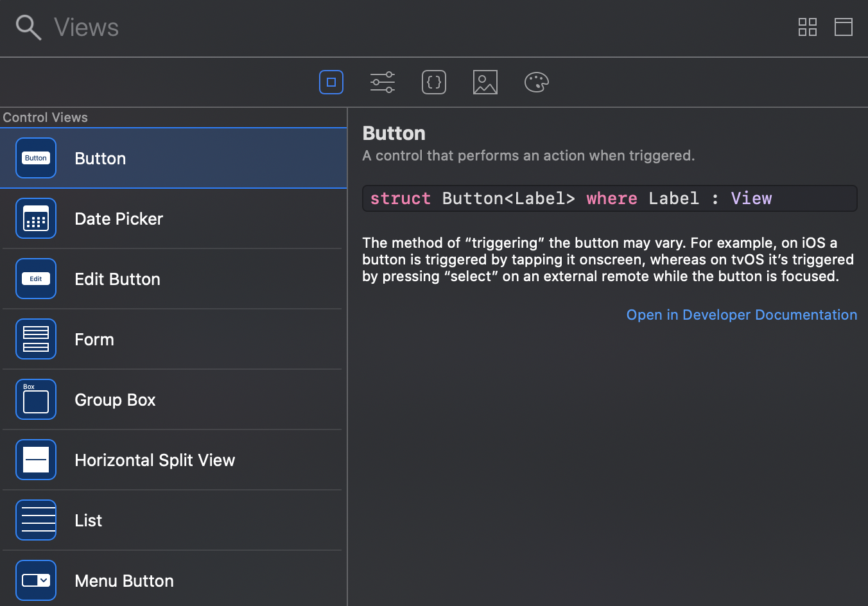
Task: Click the Form view icon
Action: click(36, 340)
